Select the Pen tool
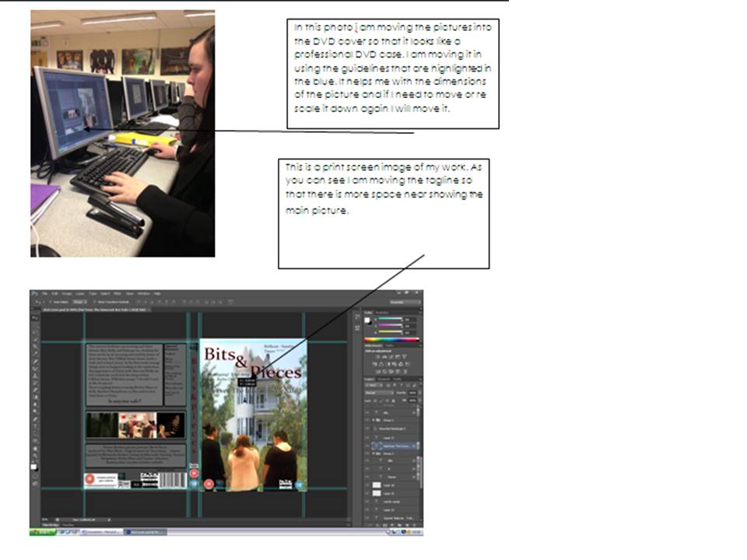This screenshot has width=747, height=560. click(35, 419)
